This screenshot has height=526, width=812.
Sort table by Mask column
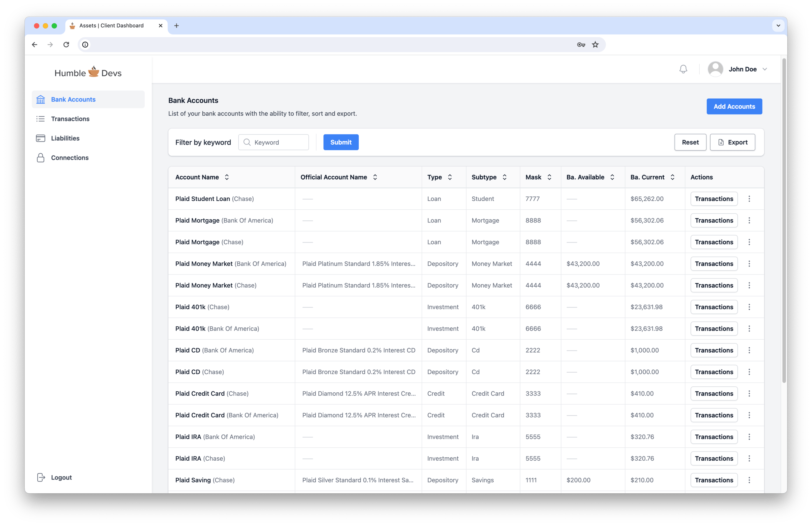tap(549, 177)
